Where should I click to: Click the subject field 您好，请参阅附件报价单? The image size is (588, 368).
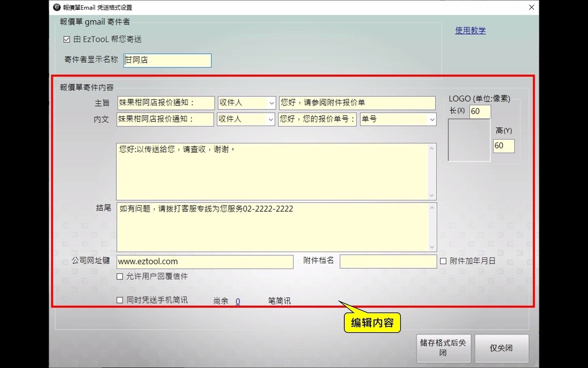(357, 103)
